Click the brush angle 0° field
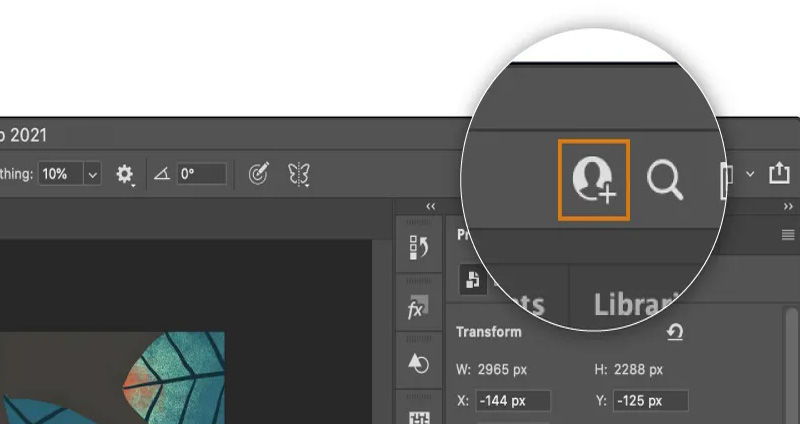Image resolution: width=800 pixels, height=424 pixels. click(x=201, y=174)
